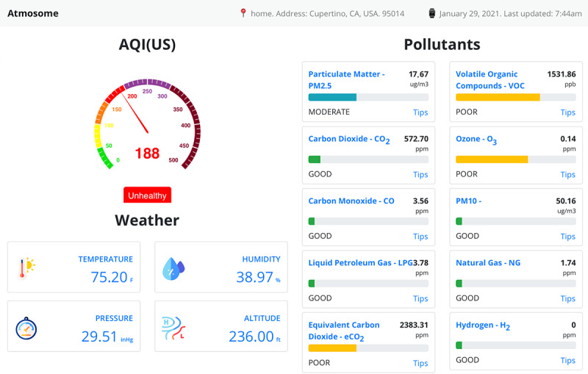Click the eCO2 reading 2383.31
This screenshot has height=374, width=588.
pos(414,325)
